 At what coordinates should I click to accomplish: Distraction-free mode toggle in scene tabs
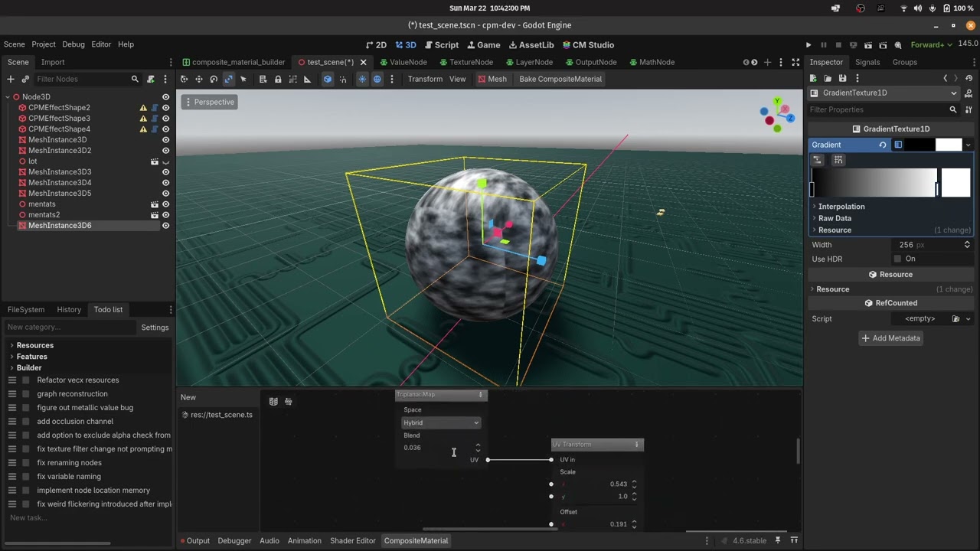point(795,62)
